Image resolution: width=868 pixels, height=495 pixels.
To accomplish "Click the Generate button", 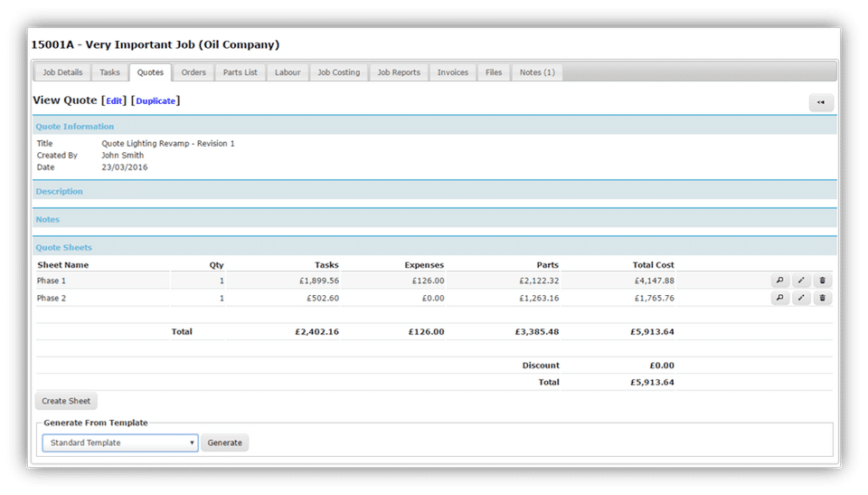I will [x=225, y=443].
